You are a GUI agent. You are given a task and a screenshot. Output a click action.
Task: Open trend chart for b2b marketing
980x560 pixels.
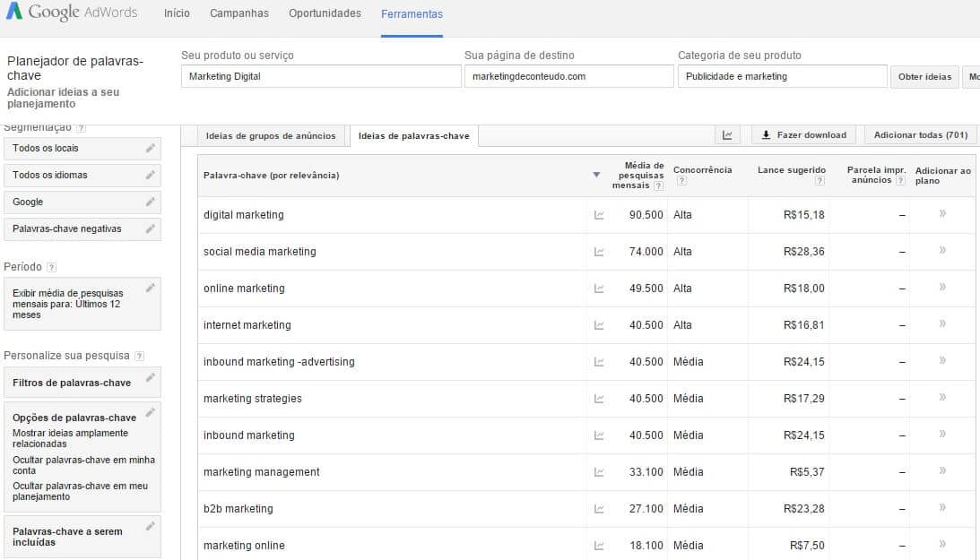(x=599, y=510)
